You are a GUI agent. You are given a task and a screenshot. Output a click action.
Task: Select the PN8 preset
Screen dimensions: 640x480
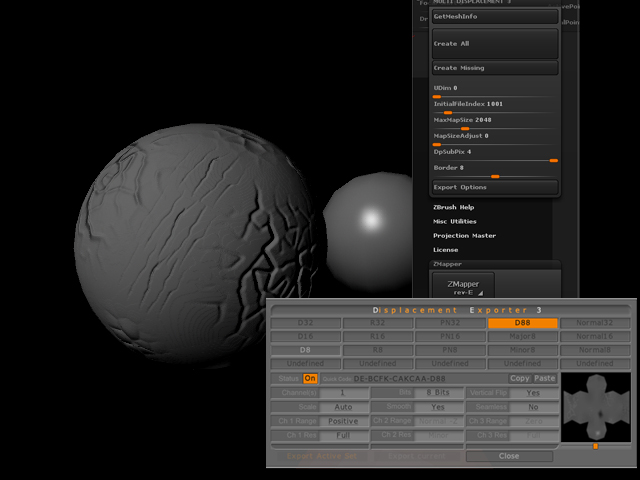(x=450, y=350)
